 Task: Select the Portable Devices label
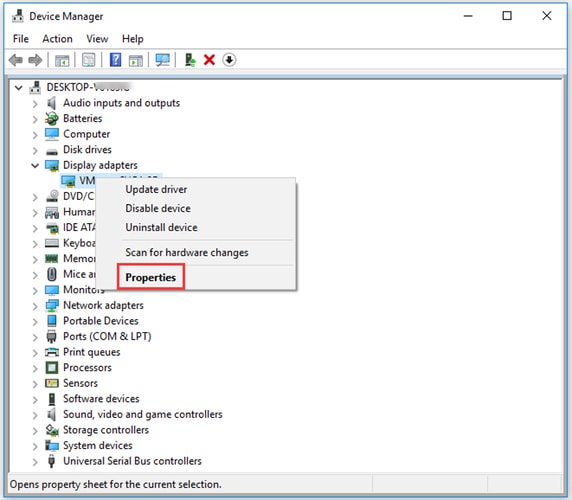101,321
